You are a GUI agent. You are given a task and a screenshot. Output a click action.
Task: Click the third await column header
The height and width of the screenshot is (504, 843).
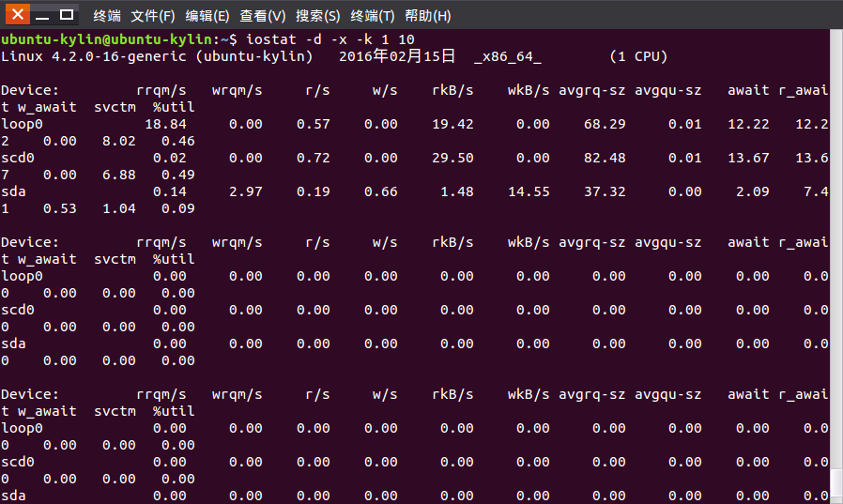coord(748,394)
